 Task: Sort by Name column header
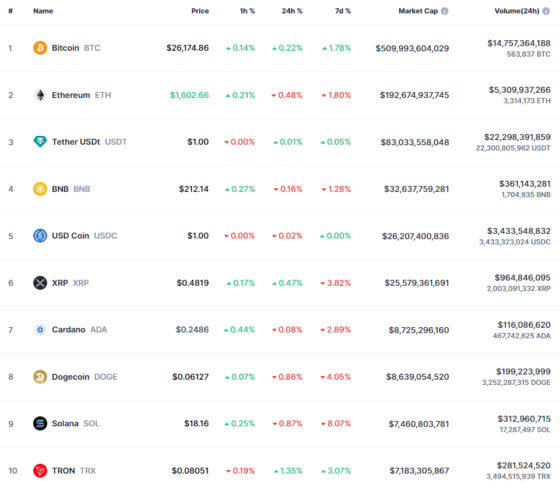click(x=43, y=11)
